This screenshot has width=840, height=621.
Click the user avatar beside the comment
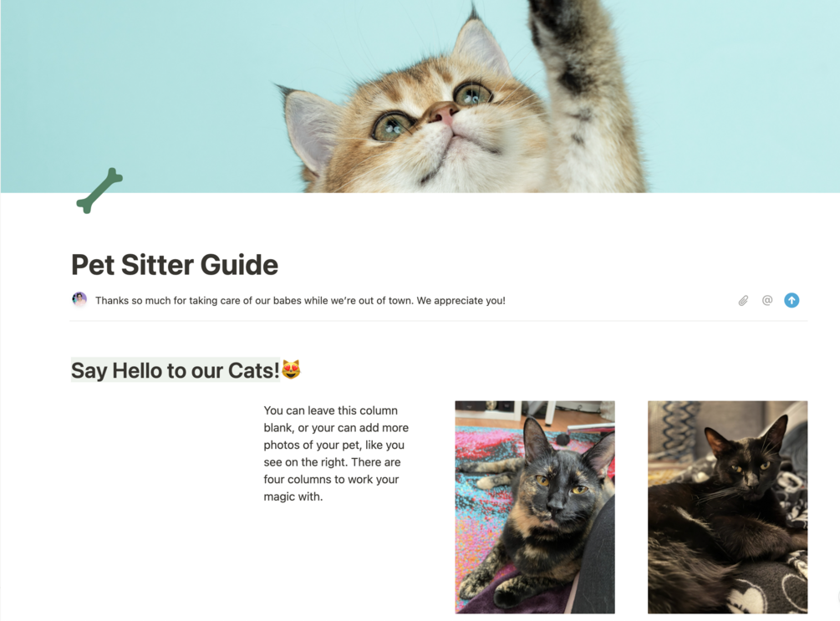pos(79,299)
